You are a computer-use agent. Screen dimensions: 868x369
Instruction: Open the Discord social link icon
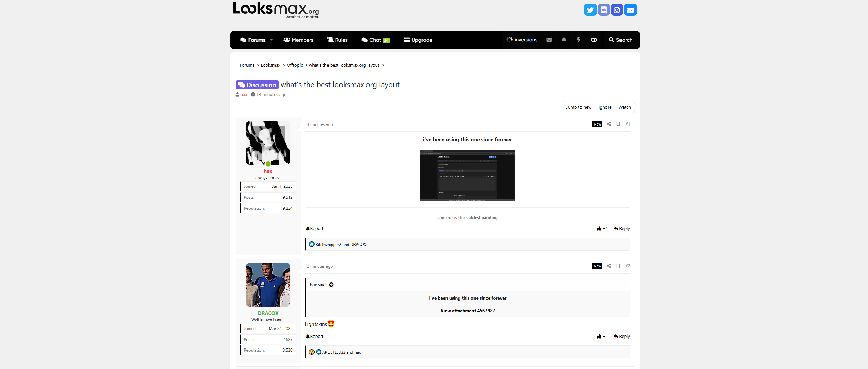pyautogui.click(x=603, y=10)
